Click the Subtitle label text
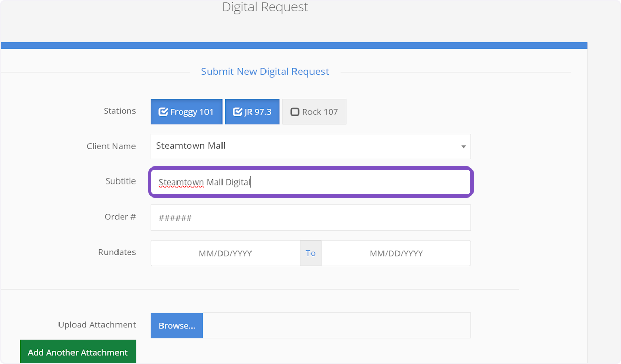Screen dimensions: 621x364 (121, 181)
